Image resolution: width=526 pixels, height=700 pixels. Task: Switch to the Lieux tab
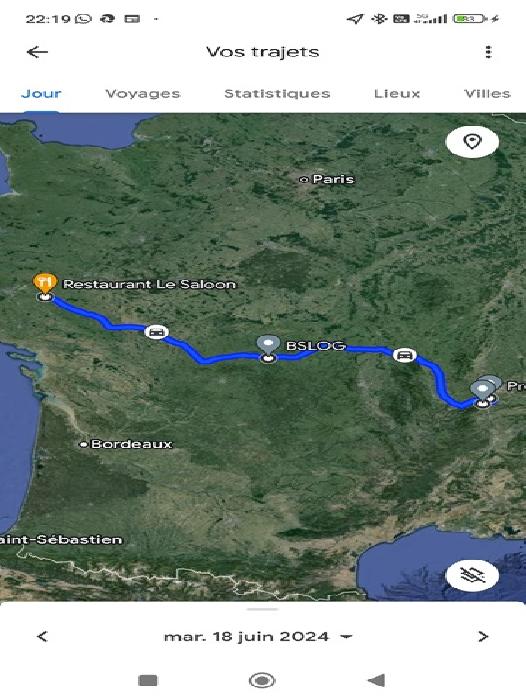point(397,94)
